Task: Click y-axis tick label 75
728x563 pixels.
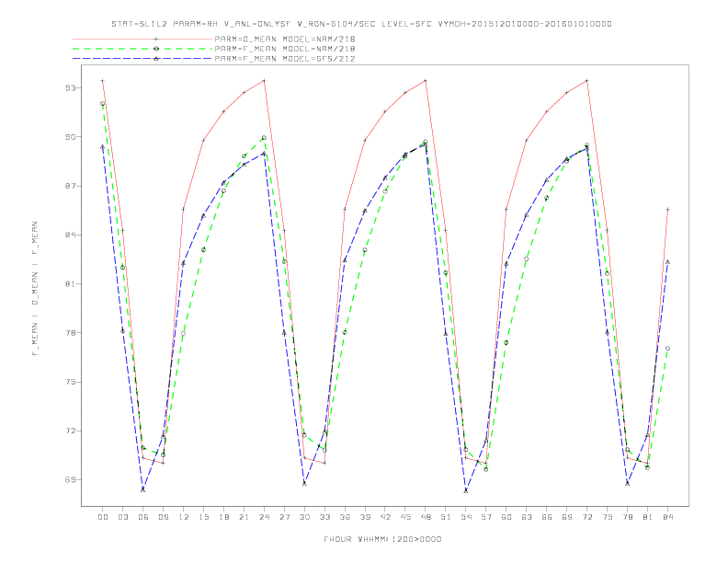Action: coord(71,382)
